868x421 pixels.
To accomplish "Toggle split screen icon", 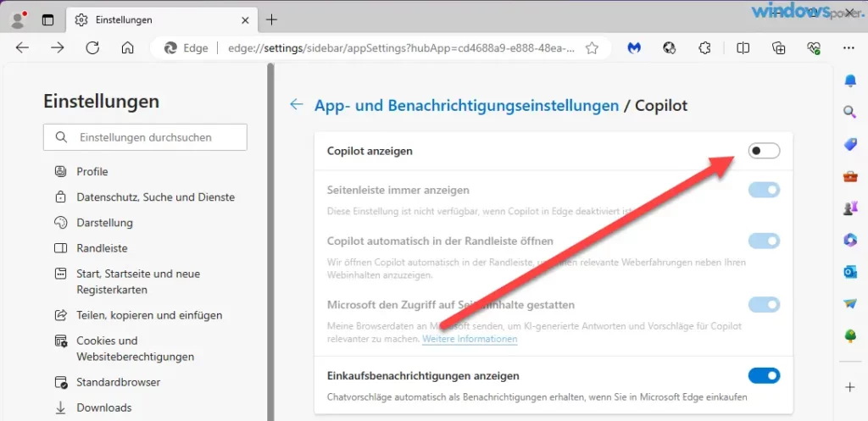I will click(743, 48).
